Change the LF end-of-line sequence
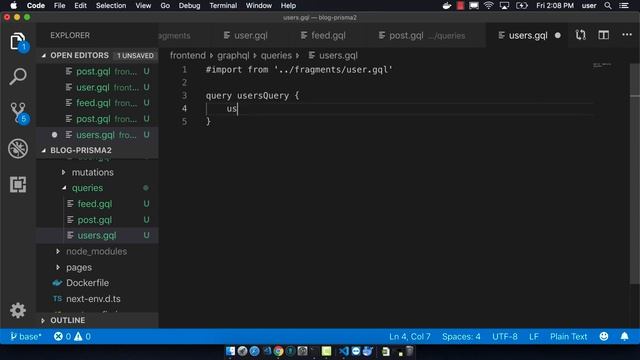Viewport: 640px width, 360px height. click(x=533, y=336)
